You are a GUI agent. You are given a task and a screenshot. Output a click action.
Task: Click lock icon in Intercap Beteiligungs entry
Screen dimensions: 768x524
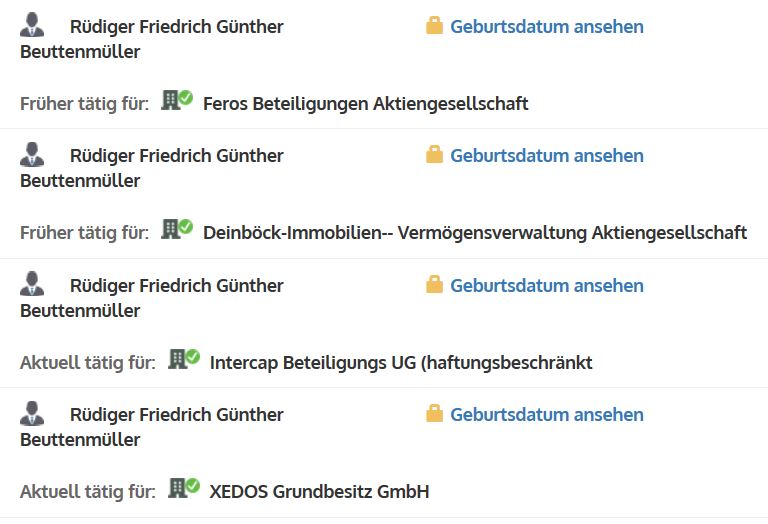(434, 285)
